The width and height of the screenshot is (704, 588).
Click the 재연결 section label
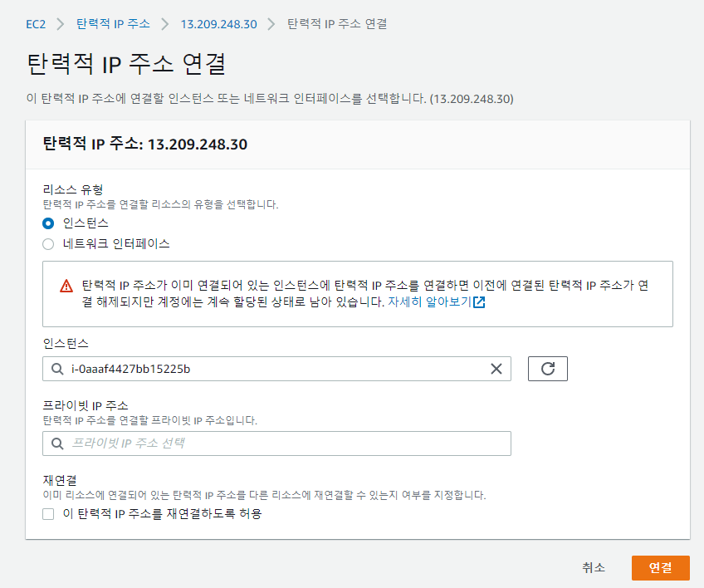[60, 480]
